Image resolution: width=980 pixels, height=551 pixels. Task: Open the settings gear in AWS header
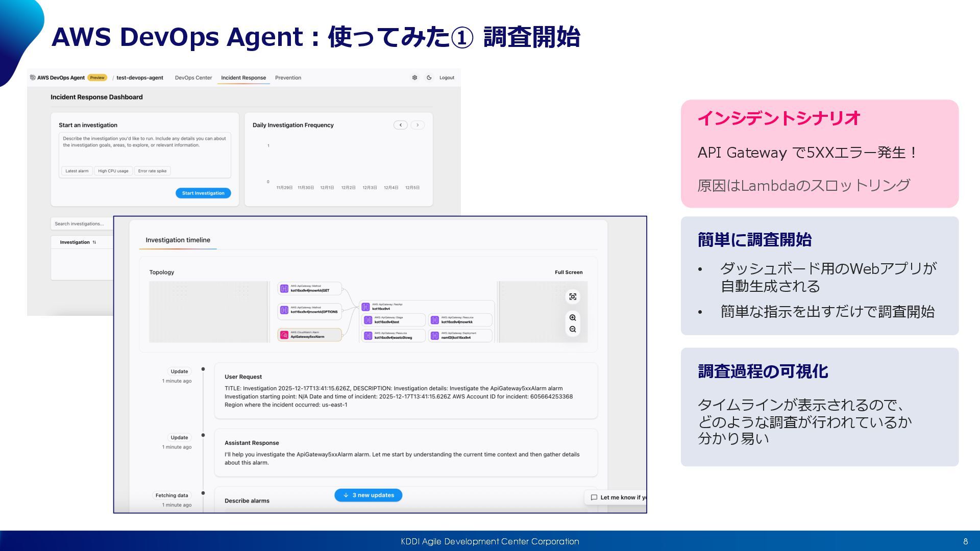click(414, 78)
